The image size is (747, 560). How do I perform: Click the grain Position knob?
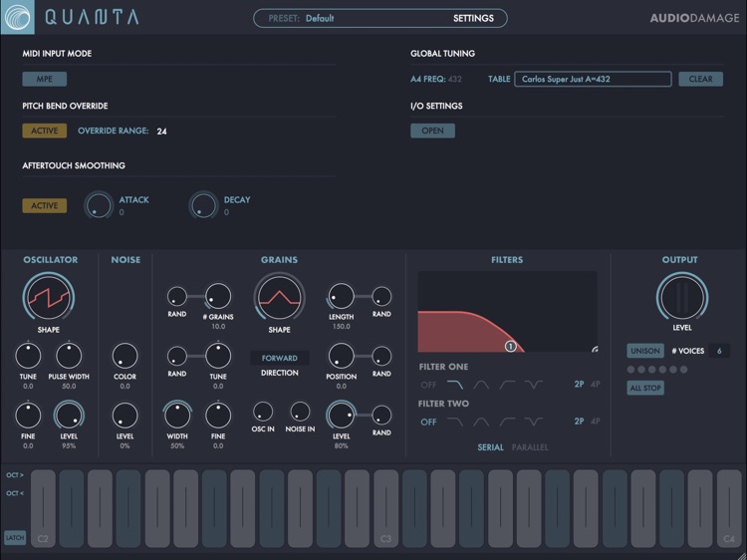341,356
